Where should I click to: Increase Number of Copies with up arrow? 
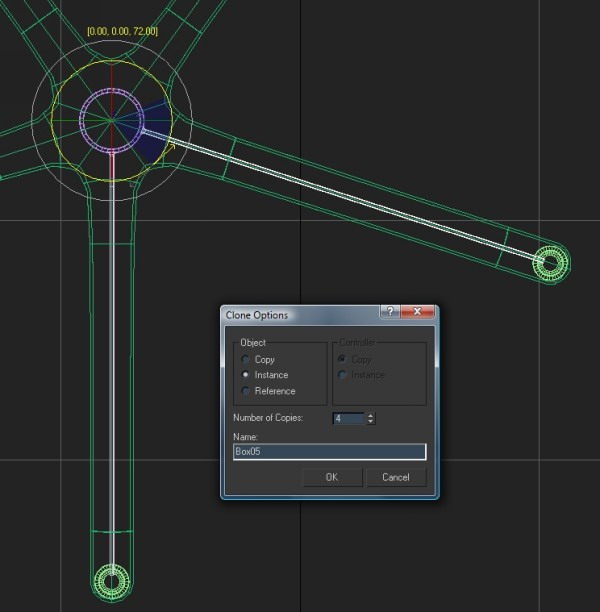371,415
